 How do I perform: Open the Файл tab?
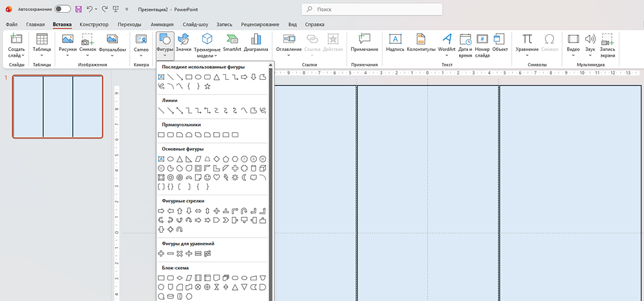pos(12,24)
